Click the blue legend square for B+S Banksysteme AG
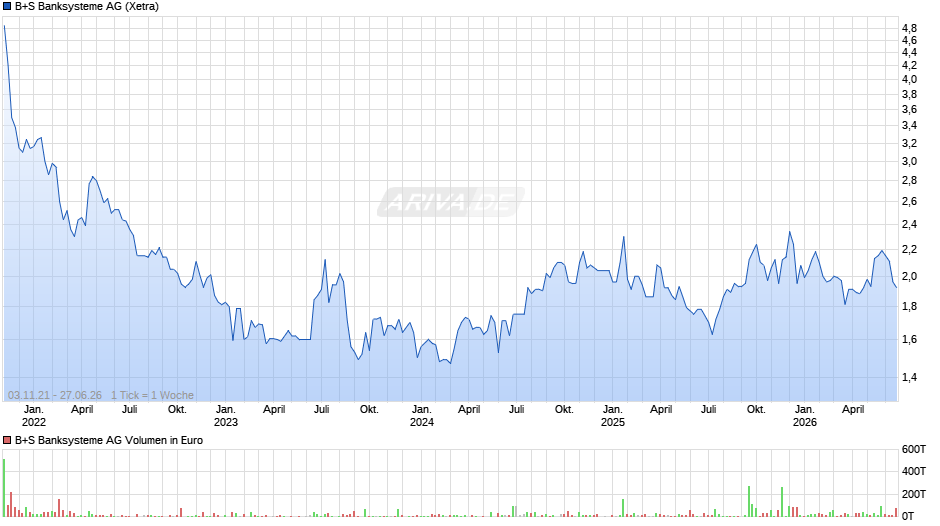 click(x=7, y=7)
